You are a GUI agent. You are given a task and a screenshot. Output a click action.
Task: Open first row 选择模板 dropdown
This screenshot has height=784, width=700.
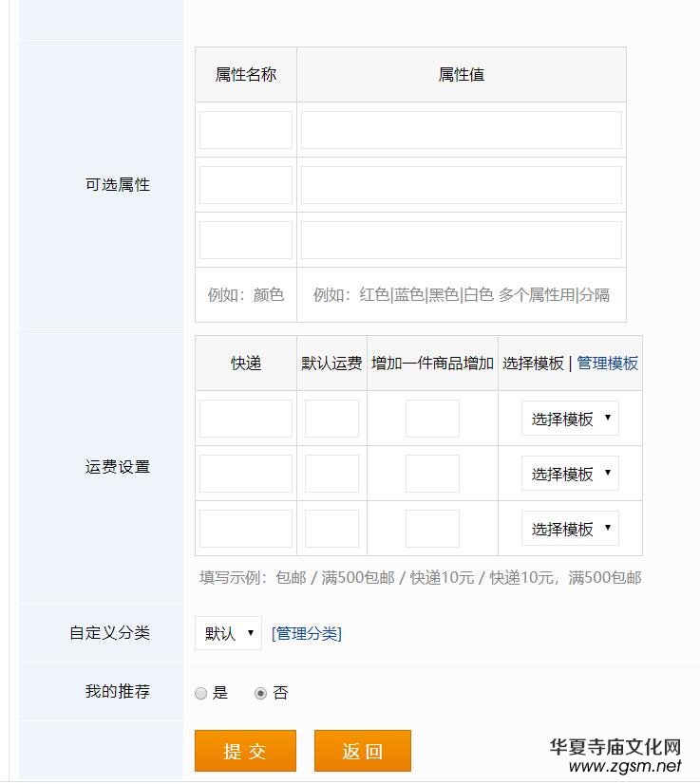point(570,419)
